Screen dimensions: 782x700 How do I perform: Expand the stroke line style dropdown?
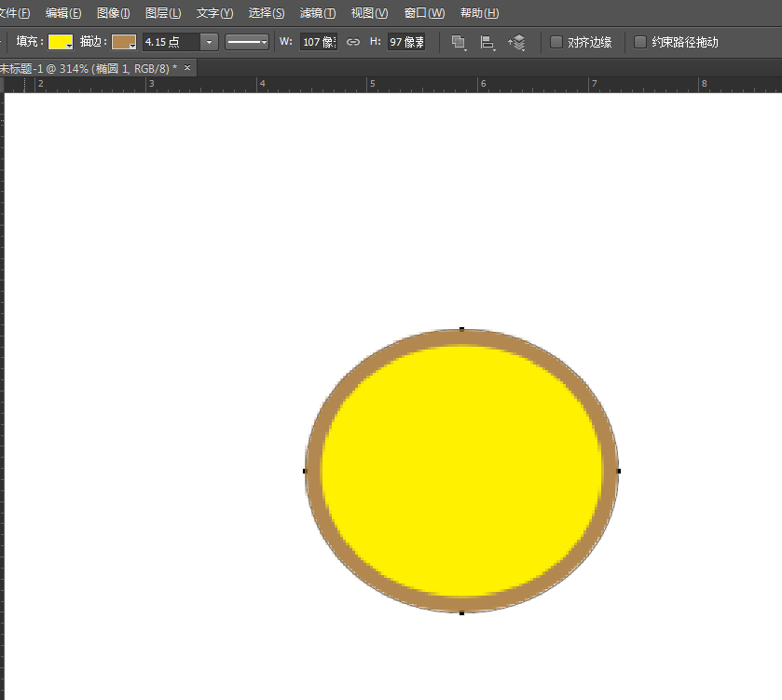click(x=247, y=42)
